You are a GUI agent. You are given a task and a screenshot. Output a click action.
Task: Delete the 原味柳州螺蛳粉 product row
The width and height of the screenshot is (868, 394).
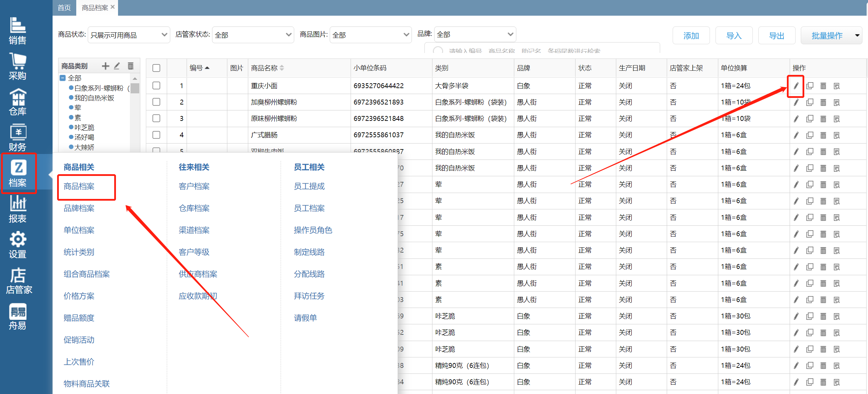[x=823, y=119]
